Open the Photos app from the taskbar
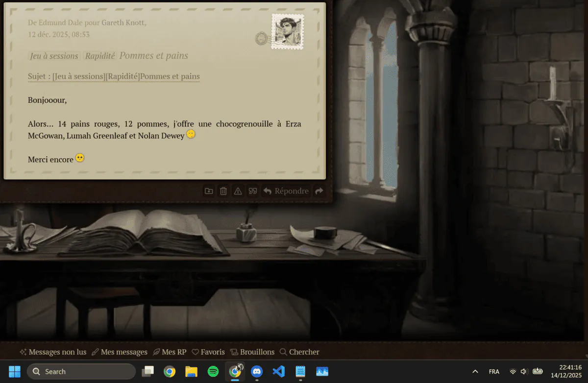588x383 pixels. click(322, 372)
